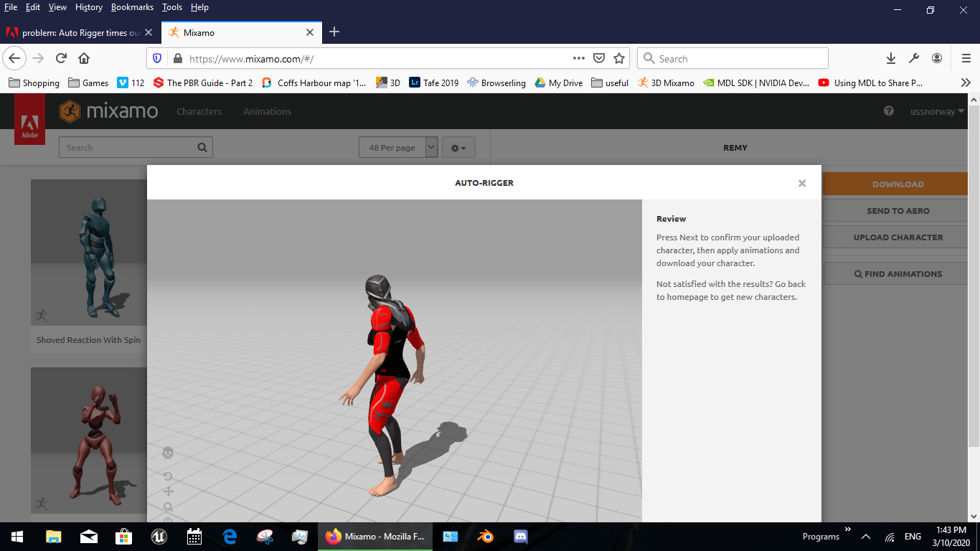Toggle the skeleton skull view in viewport
This screenshot has height=551, width=980.
pyautogui.click(x=168, y=453)
